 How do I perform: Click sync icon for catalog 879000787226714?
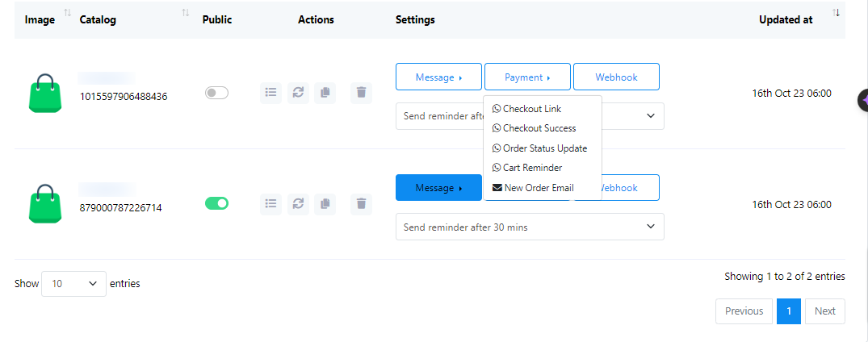pos(298,204)
